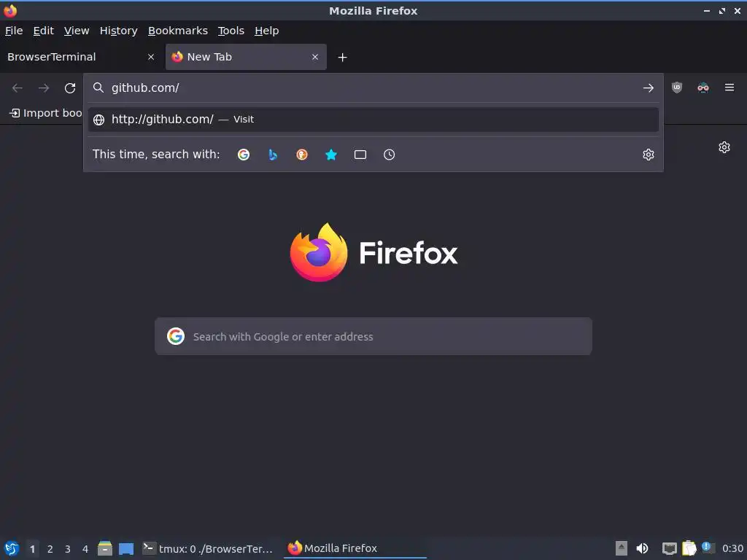
Task: Click the Firefox logo in title bar
Action: point(10,10)
